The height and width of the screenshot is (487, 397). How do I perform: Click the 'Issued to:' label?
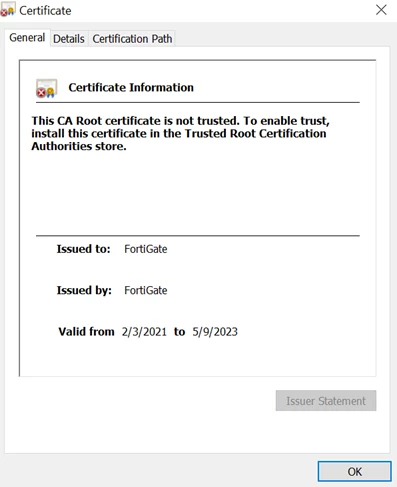(83, 249)
